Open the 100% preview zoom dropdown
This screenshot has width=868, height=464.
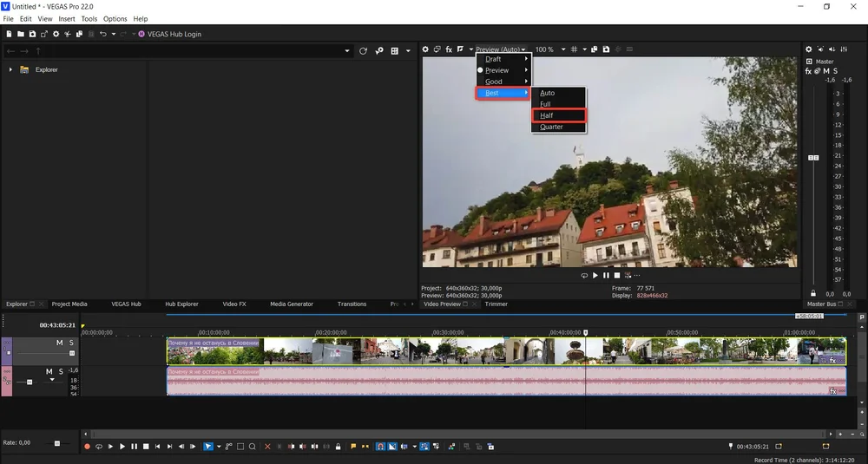[562, 49]
